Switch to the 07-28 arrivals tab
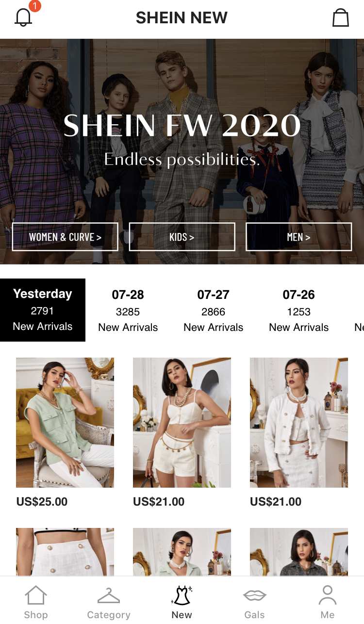Image resolution: width=364 pixels, height=624 pixels. (x=128, y=311)
